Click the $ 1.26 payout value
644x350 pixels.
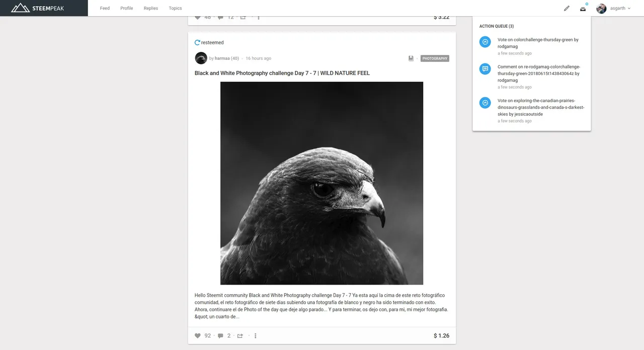441,336
